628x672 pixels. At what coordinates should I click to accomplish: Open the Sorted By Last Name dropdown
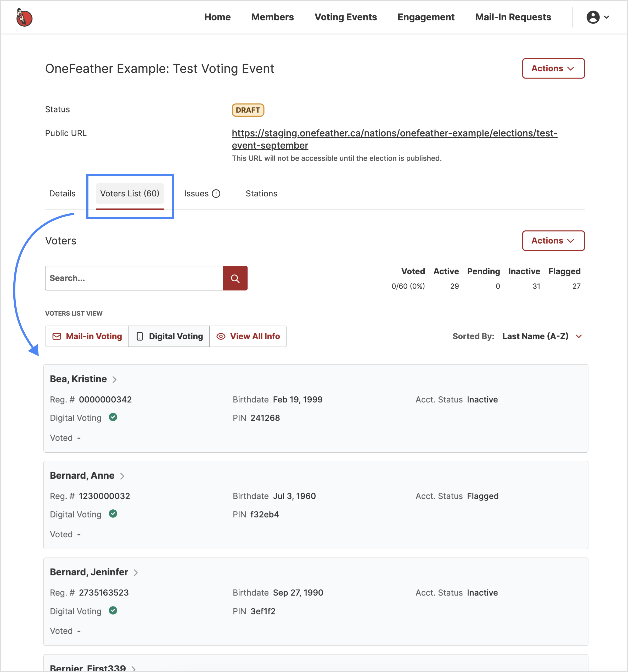pyautogui.click(x=542, y=336)
